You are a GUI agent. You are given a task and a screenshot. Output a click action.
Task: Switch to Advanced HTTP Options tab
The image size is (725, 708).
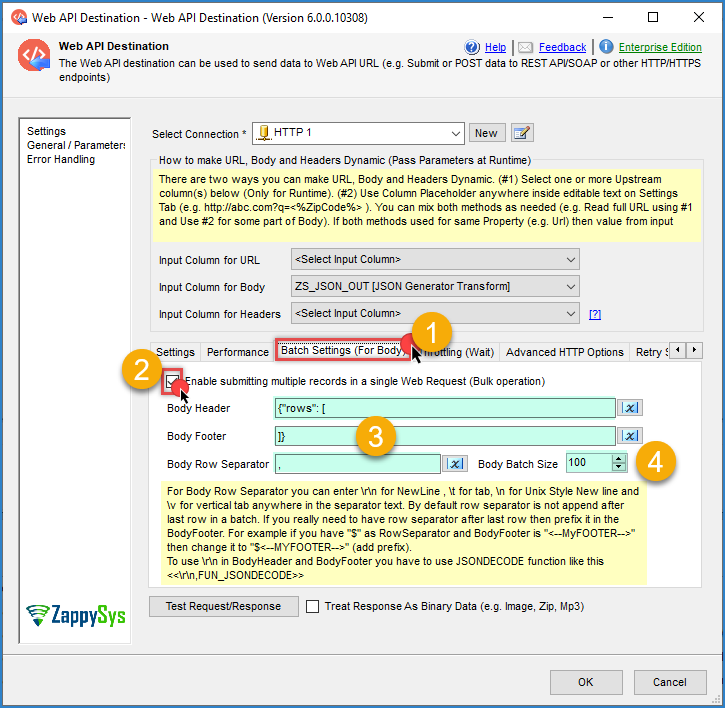[565, 352]
